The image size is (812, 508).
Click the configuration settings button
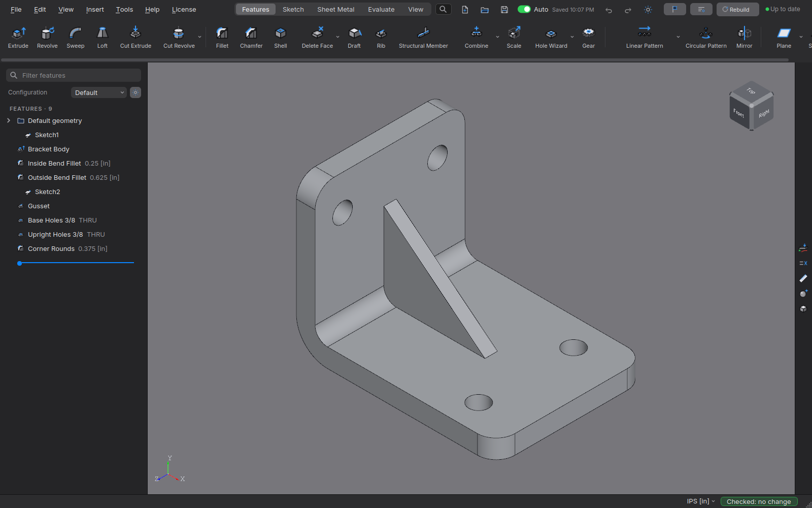[x=136, y=92]
